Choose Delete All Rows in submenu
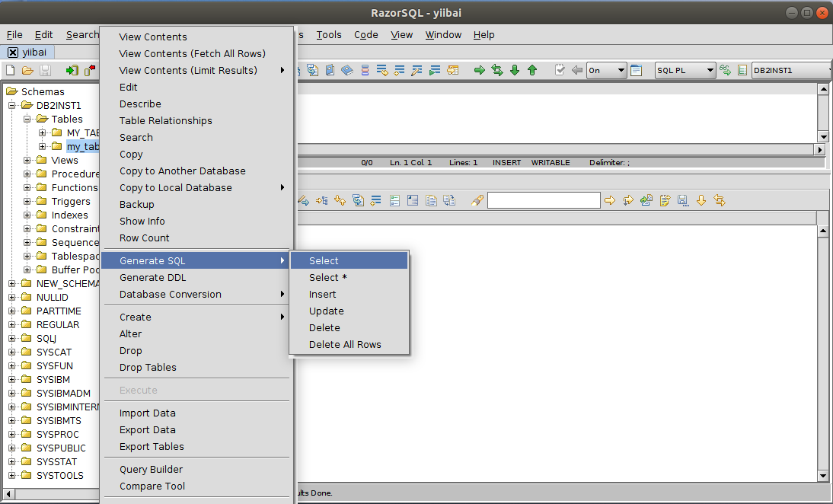Screen dimensions: 833x504 point(345,344)
